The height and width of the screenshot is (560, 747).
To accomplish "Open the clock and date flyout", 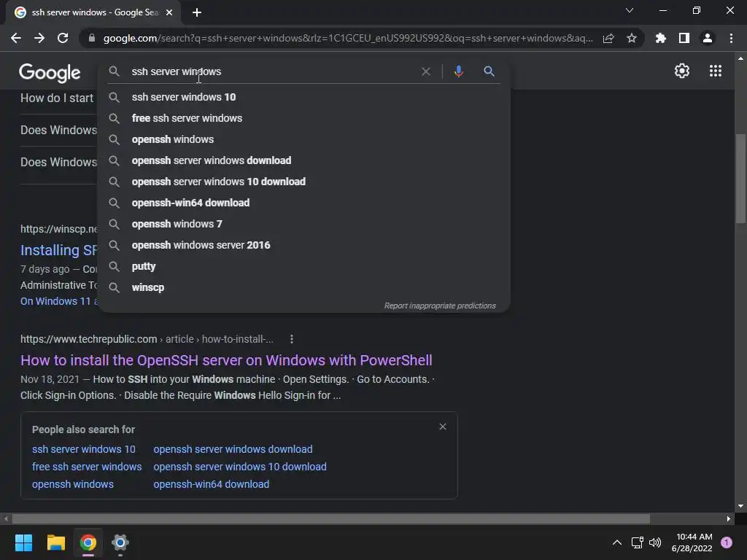I will pyautogui.click(x=692, y=542).
